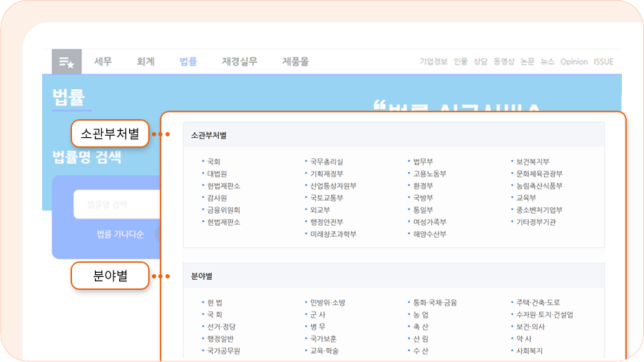Click the 보건복지부 link
The image size is (644, 362).
[x=533, y=161]
